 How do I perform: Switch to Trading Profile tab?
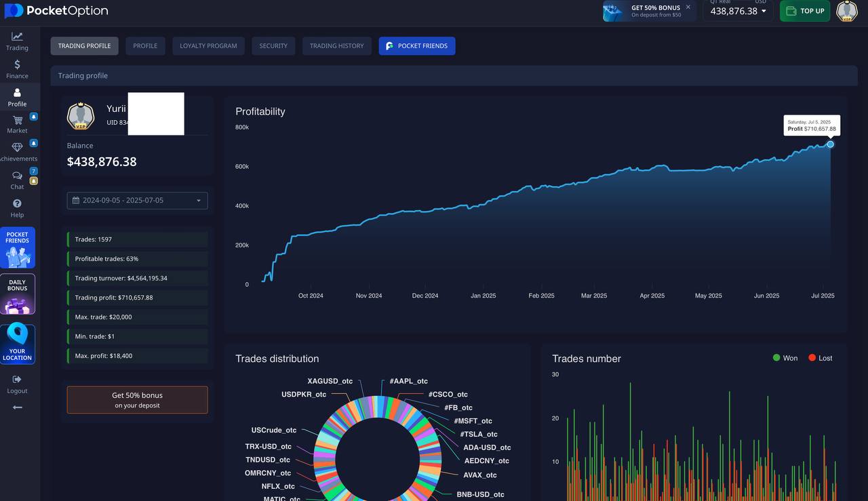(85, 46)
